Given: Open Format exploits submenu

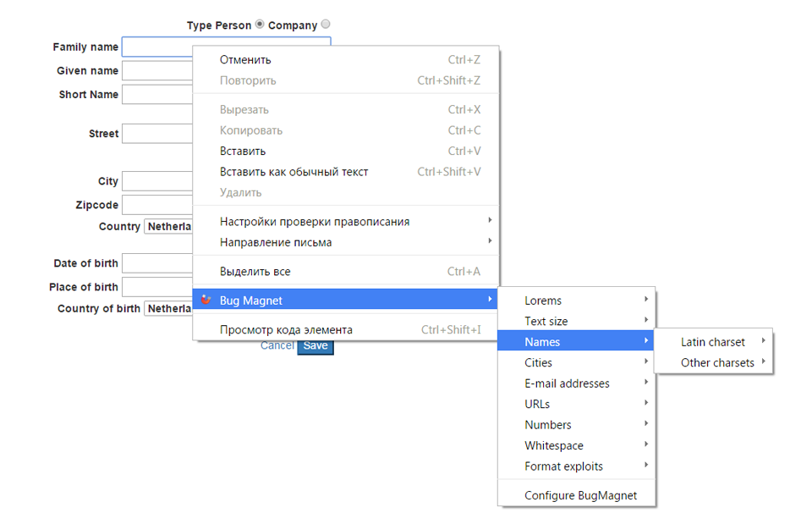Looking at the screenshot, I should pyautogui.click(x=563, y=466).
